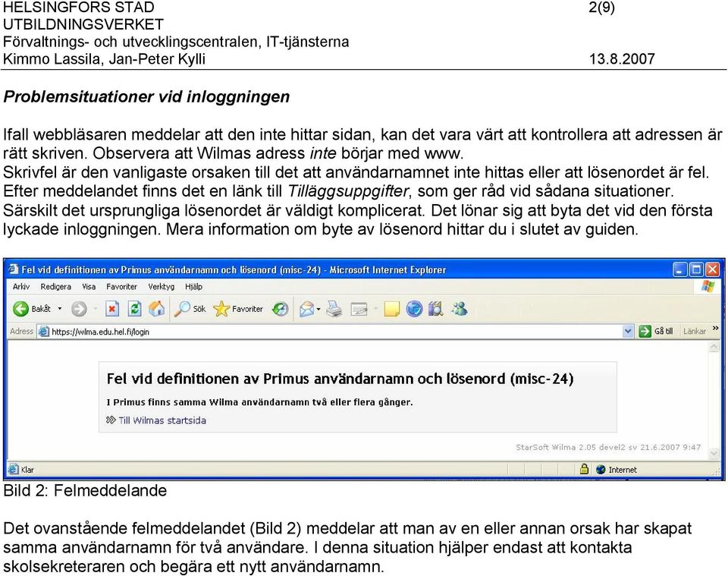
Task: Click the address field with wilma.edu.hel.fi URL
Action: click(x=334, y=332)
